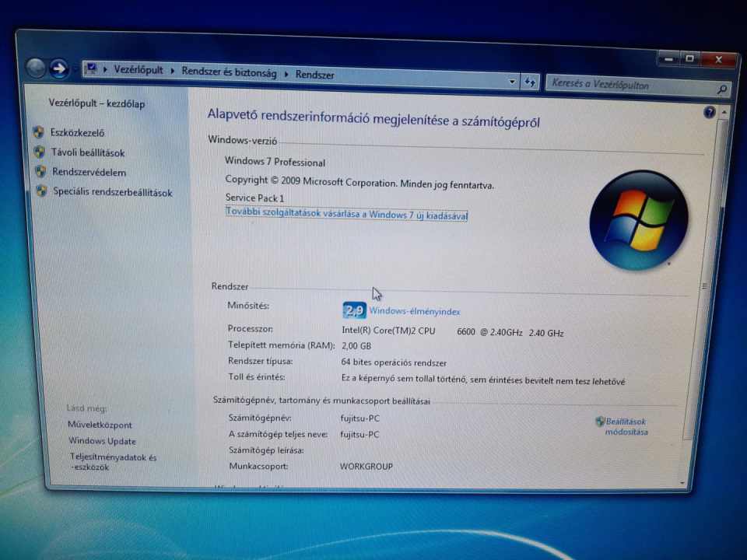Image resolution: width=747 pixels, height=560 pixels.
Task: Click the back navigation arrow button
Action: pos(36,68)
